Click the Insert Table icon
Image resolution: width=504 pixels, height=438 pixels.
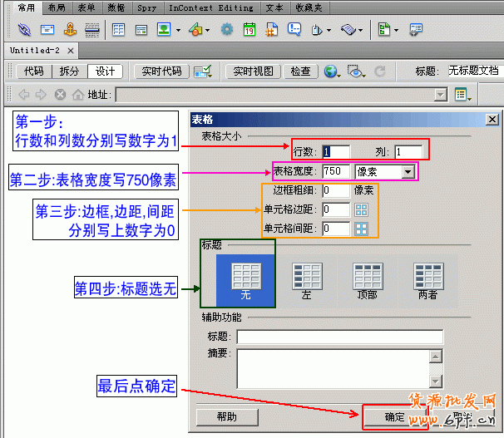pos(118,30)
